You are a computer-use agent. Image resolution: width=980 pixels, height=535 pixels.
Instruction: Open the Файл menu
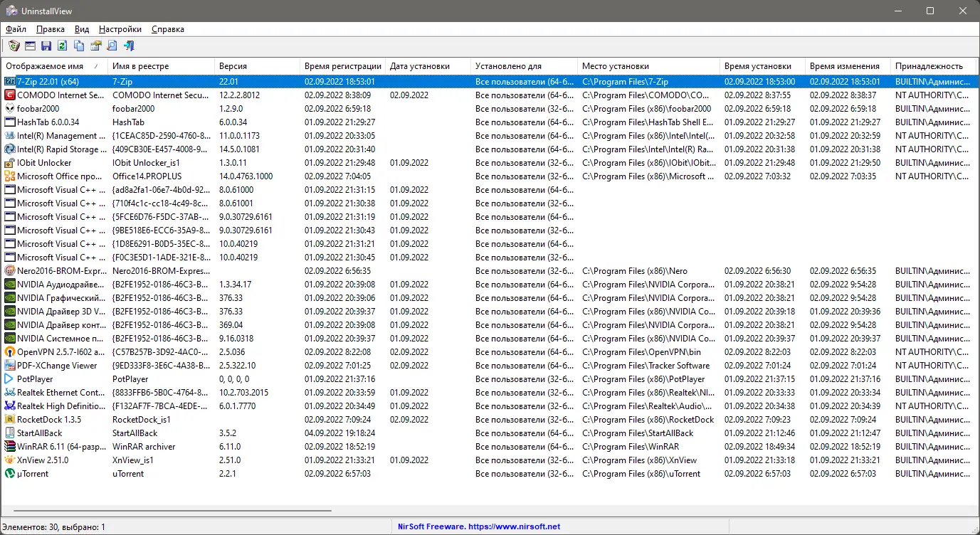[16, 29]
